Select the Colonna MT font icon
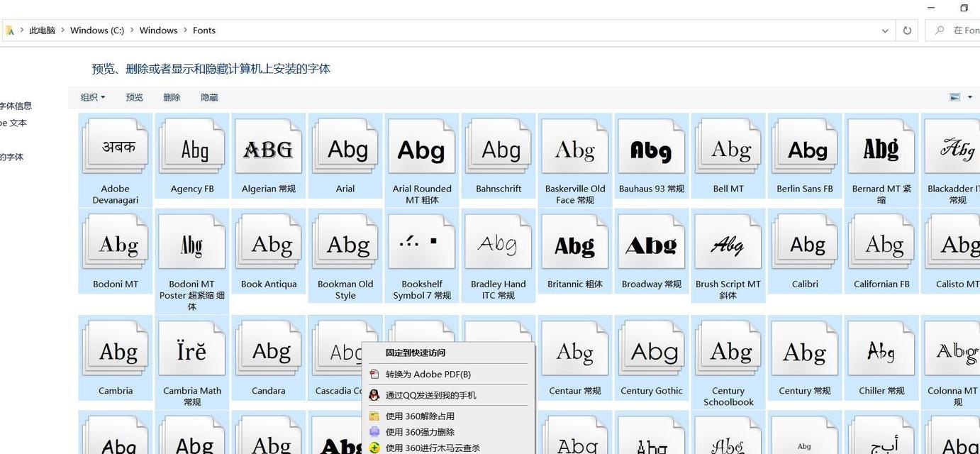The image size is (980, 454). click(x=953, y=348)
